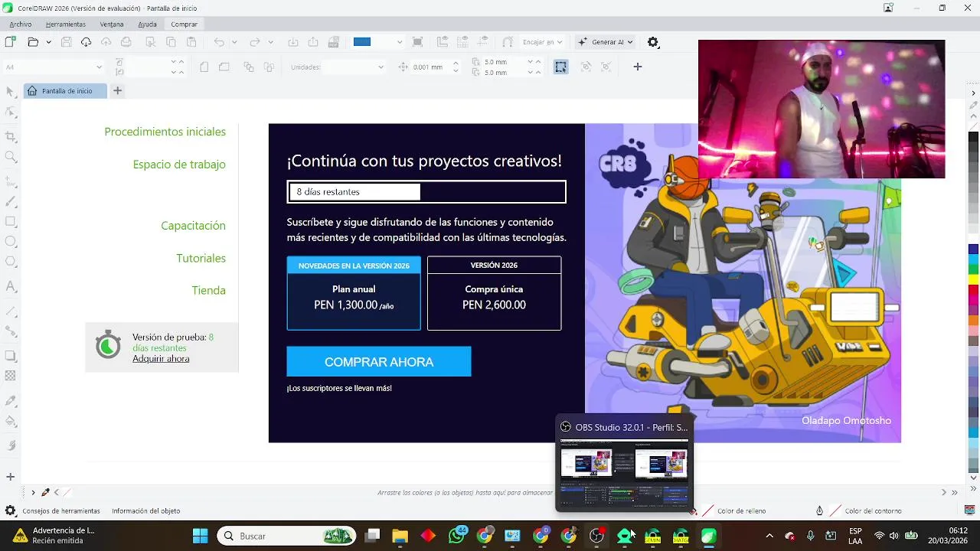Click the document palette eyedropper icon
This screenshot has height=551, width=980.
[45, 492]
